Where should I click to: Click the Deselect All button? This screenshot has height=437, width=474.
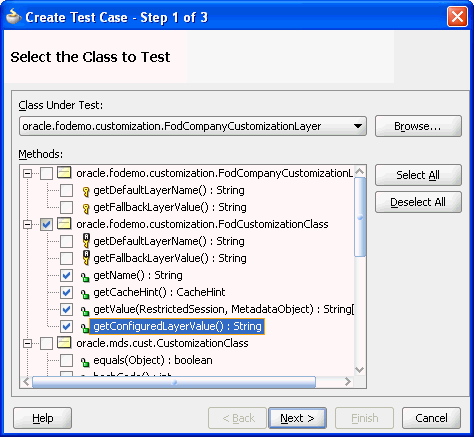pos(418,202)
